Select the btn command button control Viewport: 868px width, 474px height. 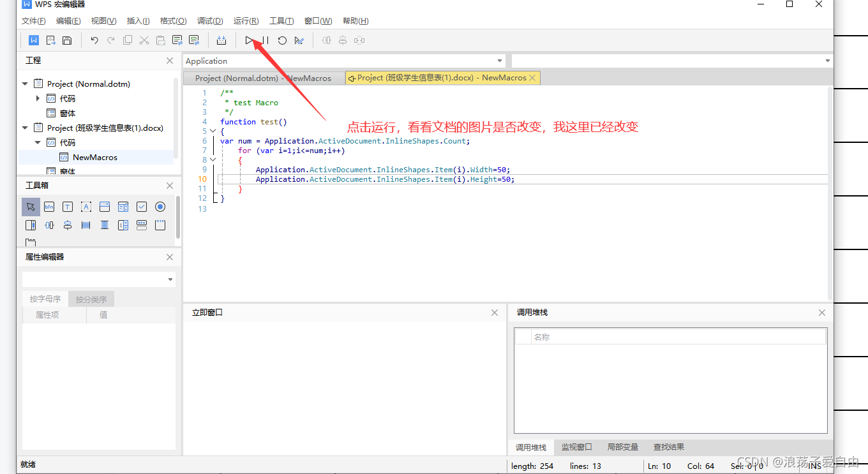(49, 207)
